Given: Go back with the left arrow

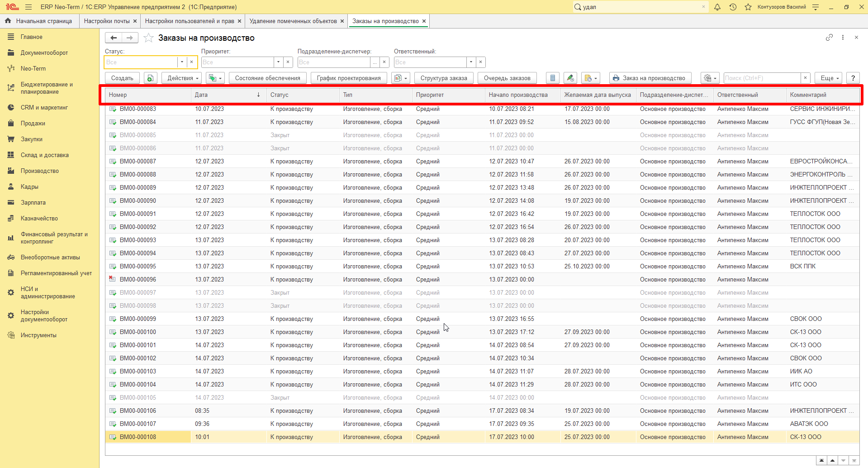Looking at the screenshot, I should [114, 38].
